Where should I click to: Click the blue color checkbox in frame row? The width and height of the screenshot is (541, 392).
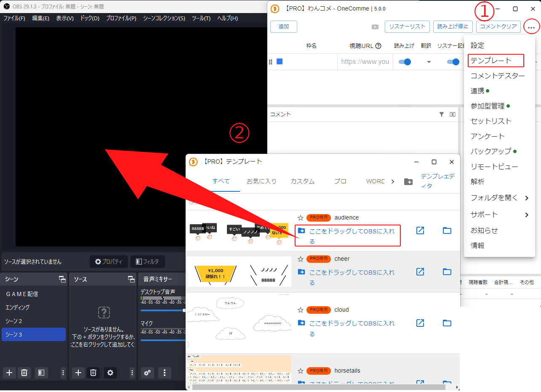280,62
